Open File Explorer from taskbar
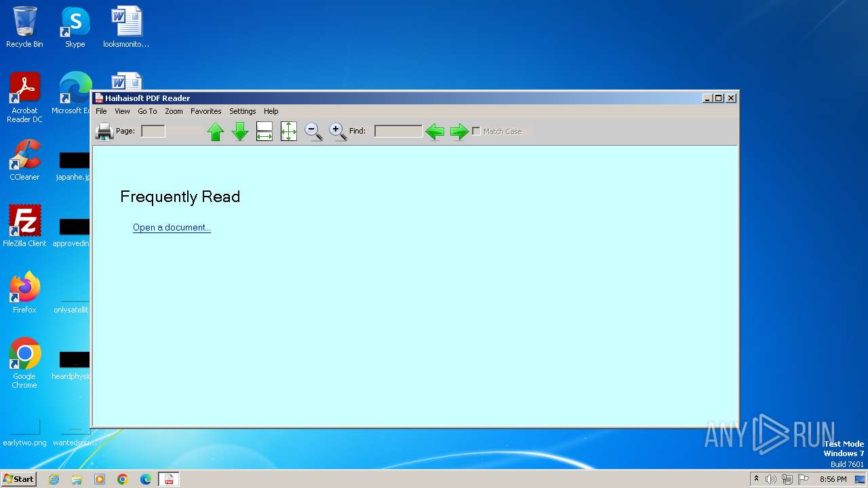The image size is (868, 488). [x=77, y=479]
